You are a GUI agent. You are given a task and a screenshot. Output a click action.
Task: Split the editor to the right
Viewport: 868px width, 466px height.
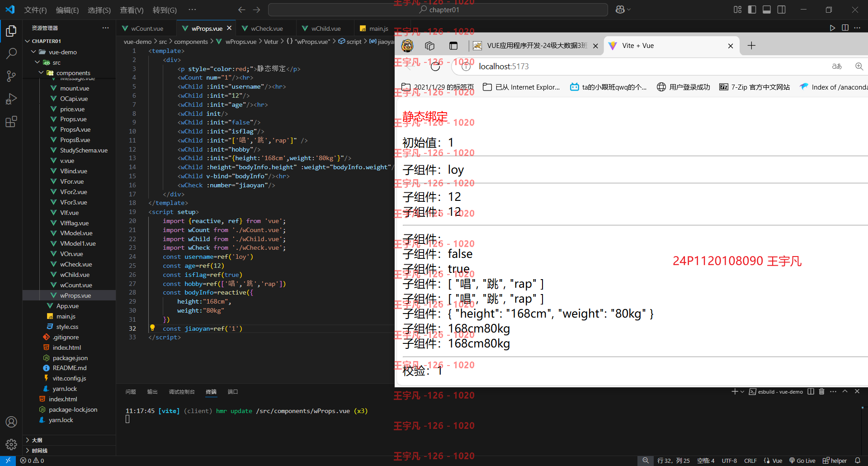click(845, 28)
